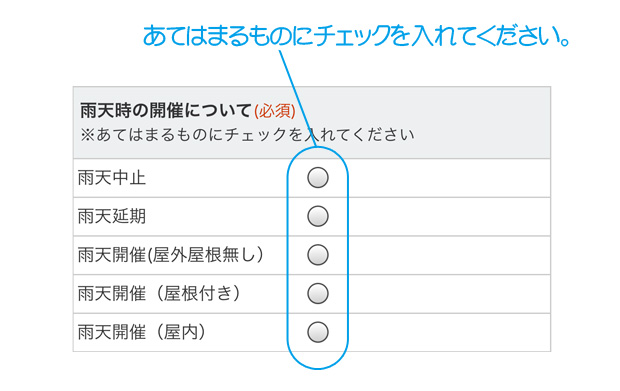Click empty cell right of 屋根付き radio

449,294
